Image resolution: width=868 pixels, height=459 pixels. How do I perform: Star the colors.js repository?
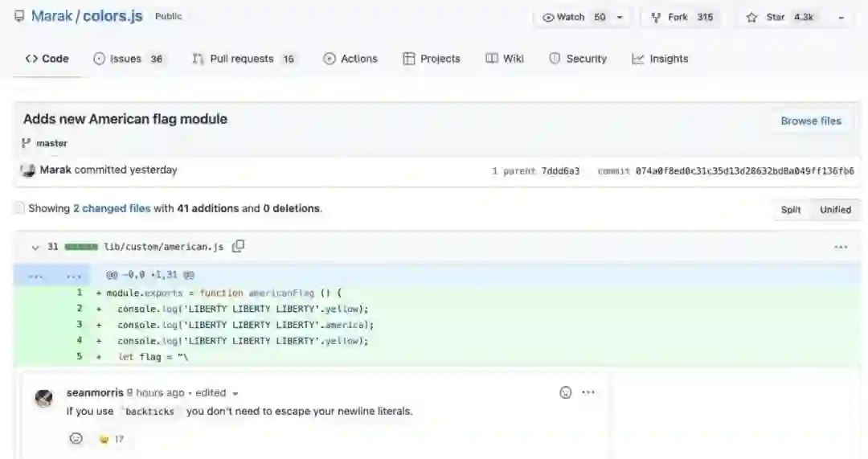point(766,17)
